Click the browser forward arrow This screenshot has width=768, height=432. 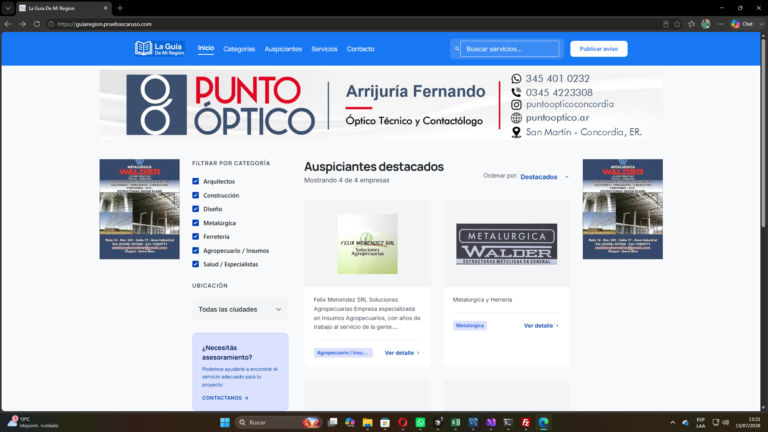[22, 24]
